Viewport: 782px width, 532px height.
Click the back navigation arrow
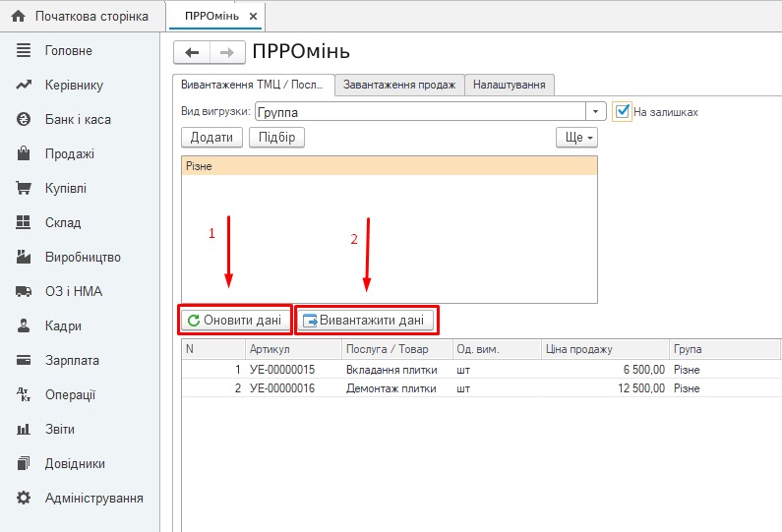tap(192, 53)
